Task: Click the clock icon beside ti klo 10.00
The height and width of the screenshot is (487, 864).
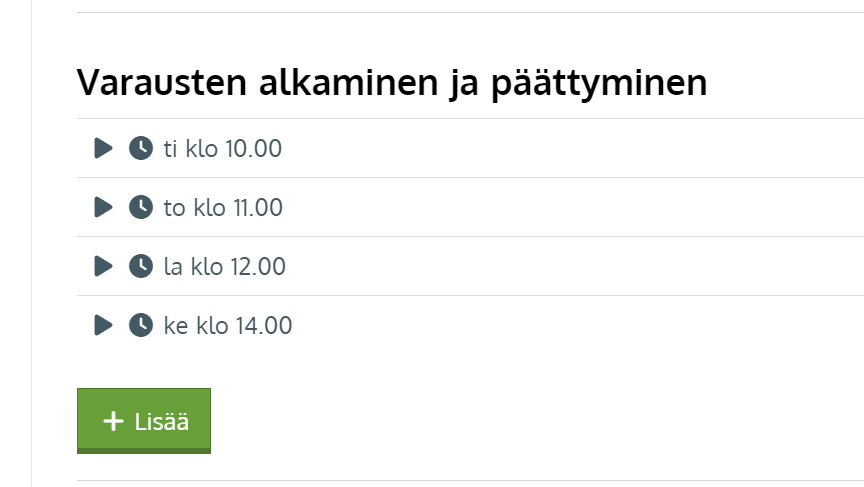Action: click(141, 149)
